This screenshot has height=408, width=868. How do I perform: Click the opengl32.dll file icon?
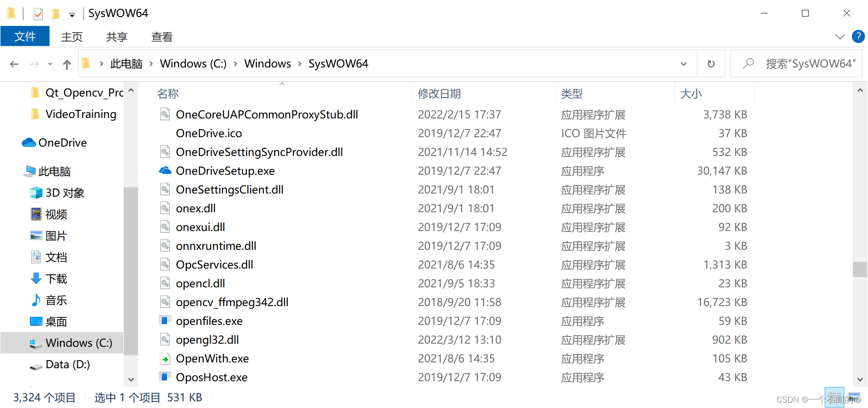pyautogui.click(x=165, y=340)
